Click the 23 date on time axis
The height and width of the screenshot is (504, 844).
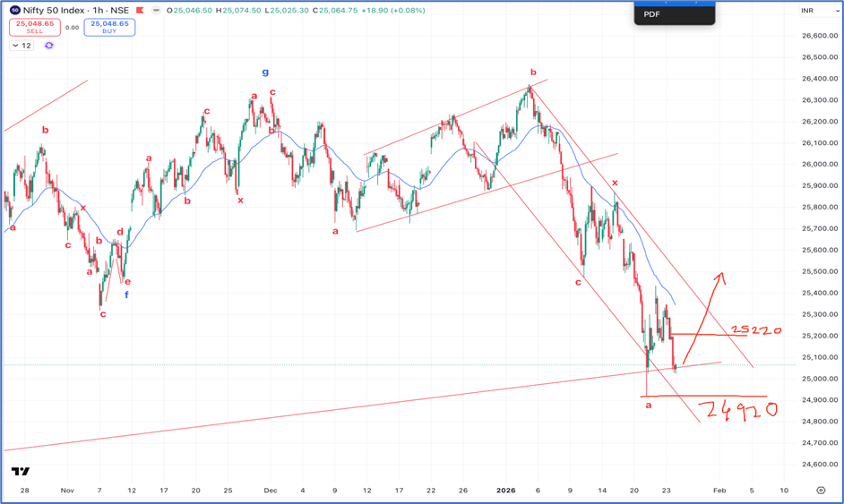667,491
